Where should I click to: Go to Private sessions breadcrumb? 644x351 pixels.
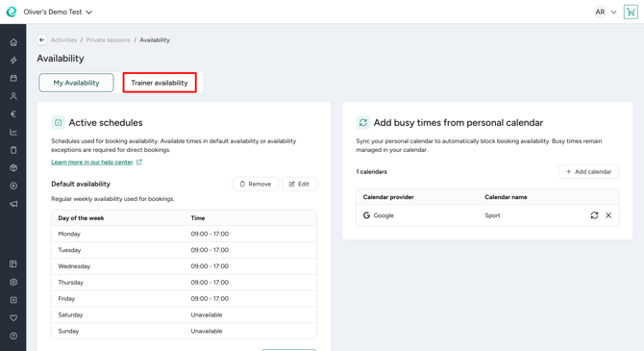click(108, 39)
